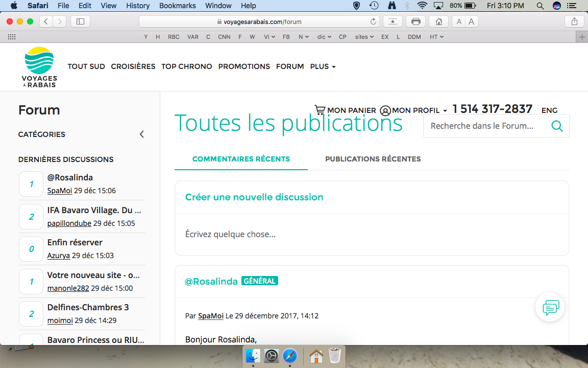Open IFA Bavaro Village discussion
This screenshot has width=588, height=368.
(94, 210)
